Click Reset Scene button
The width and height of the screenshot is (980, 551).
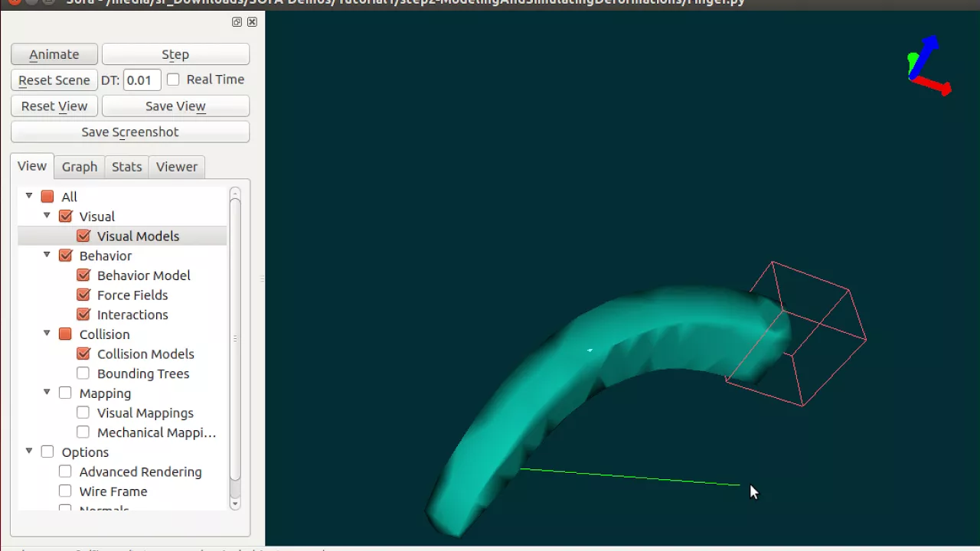click(x=54, y=80)
